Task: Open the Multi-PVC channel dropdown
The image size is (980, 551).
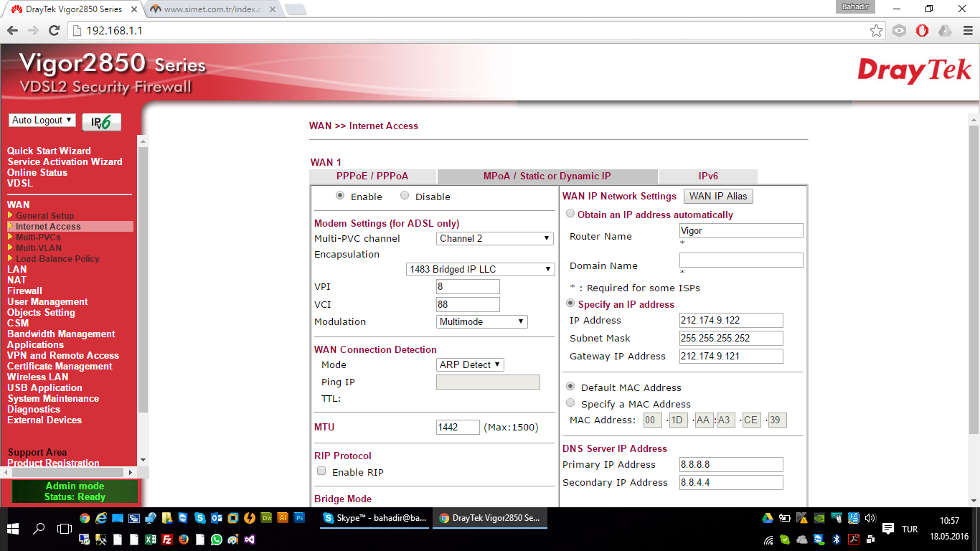Action: [494, 238]
